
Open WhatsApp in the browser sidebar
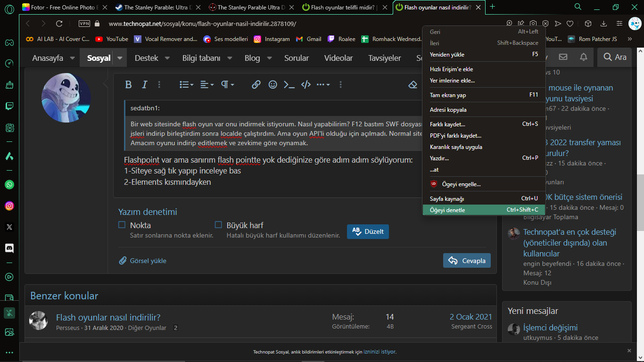point(9,185)
